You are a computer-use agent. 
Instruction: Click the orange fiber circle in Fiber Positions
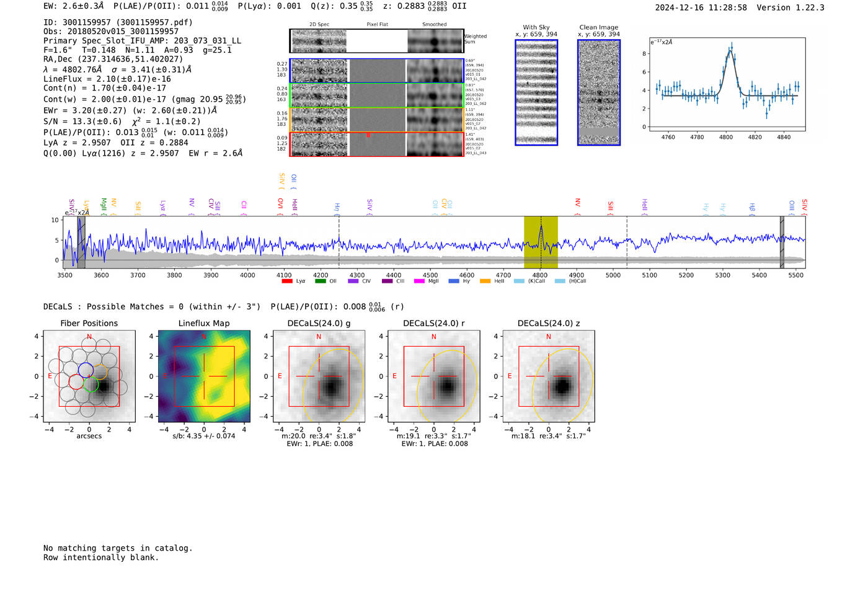100,372
